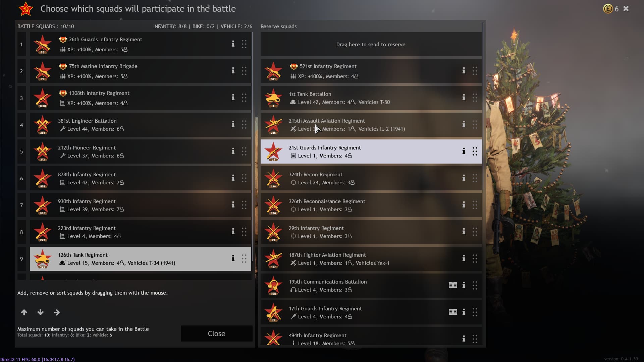This screenshot has height=362, width=644.
Task: Click the Close button
Action: 217,334
